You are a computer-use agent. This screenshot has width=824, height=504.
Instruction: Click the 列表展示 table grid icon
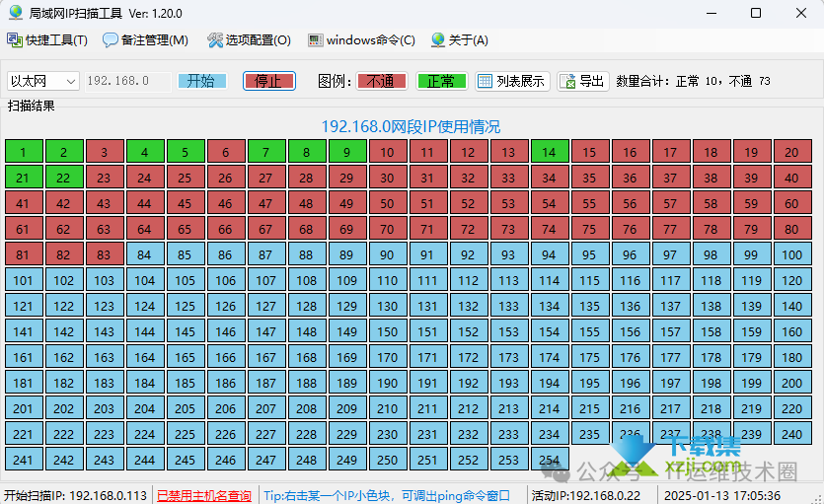click(486, 81)
